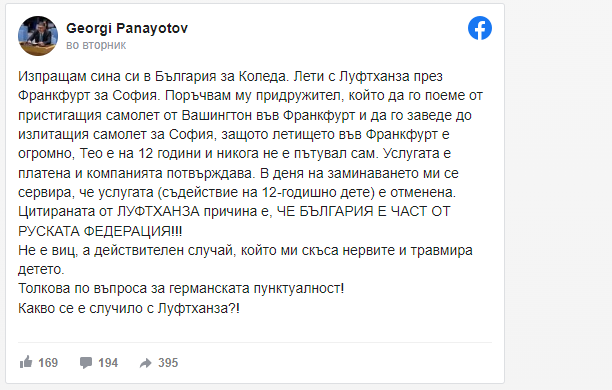View the 395 shares count
Screen dimensions: 612x390
pos(168,363)
